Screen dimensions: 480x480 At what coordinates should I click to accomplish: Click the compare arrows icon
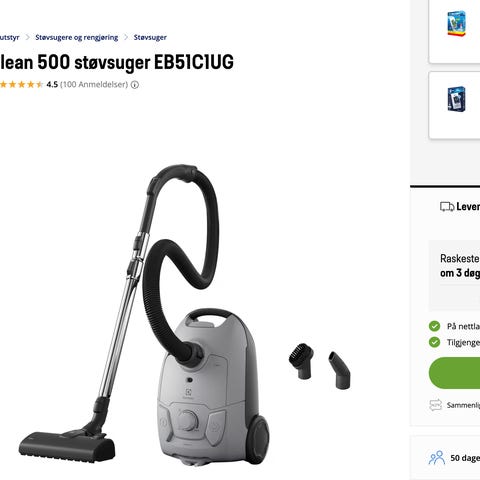[x=435, y=405]
